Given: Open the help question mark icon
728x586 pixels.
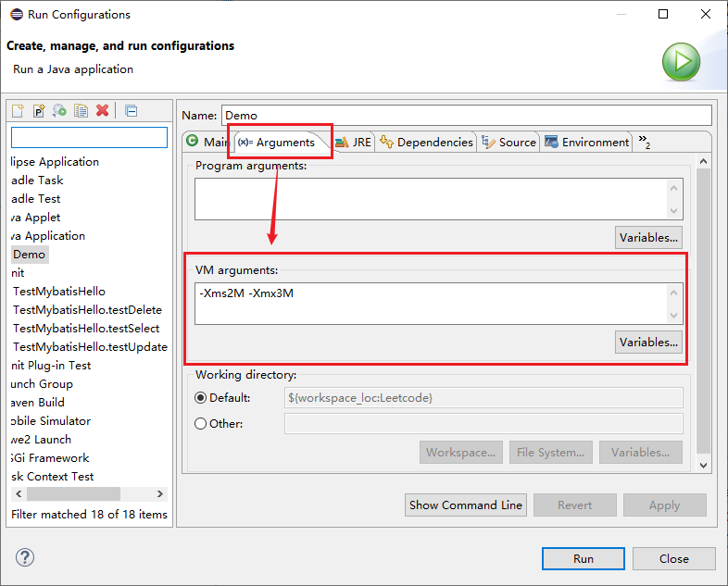Looking at the screenshot, I should click(x=25, y=557).
